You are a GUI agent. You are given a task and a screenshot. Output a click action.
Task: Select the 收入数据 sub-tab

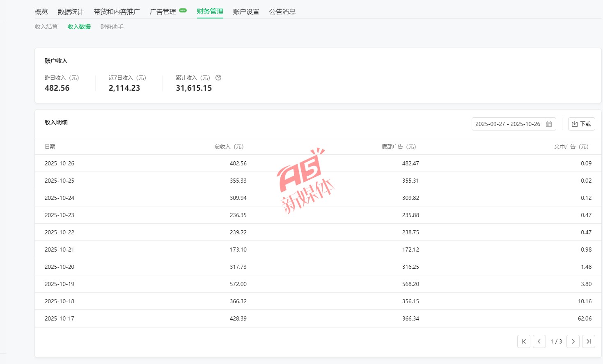point(79,27)
